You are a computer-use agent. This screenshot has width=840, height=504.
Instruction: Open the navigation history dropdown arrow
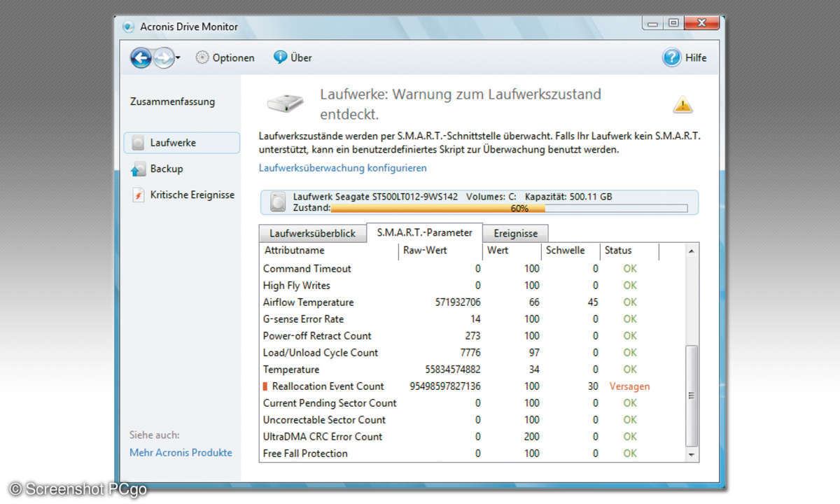178,59
